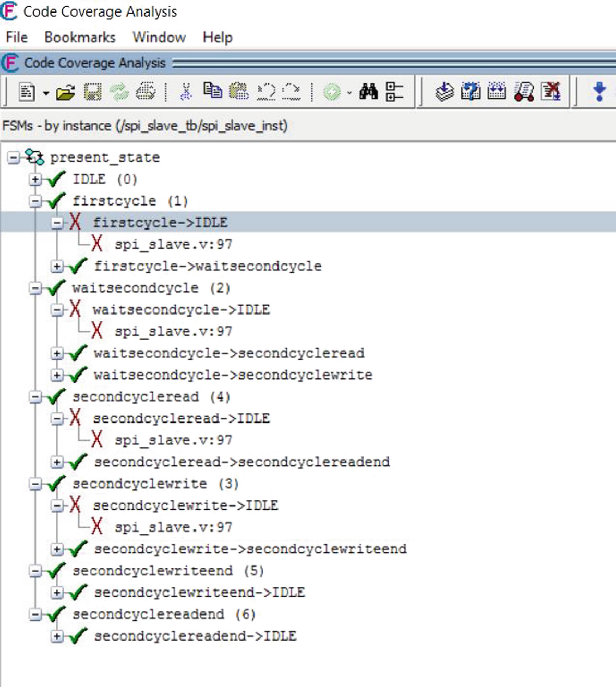Click the blue down arrow toolbar icon
This screenshot has height=687, width=616.
pos(600,92)
